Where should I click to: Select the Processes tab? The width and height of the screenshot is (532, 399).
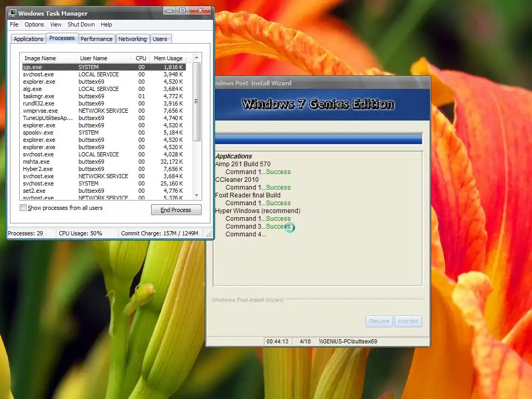[x=62, y=38]
